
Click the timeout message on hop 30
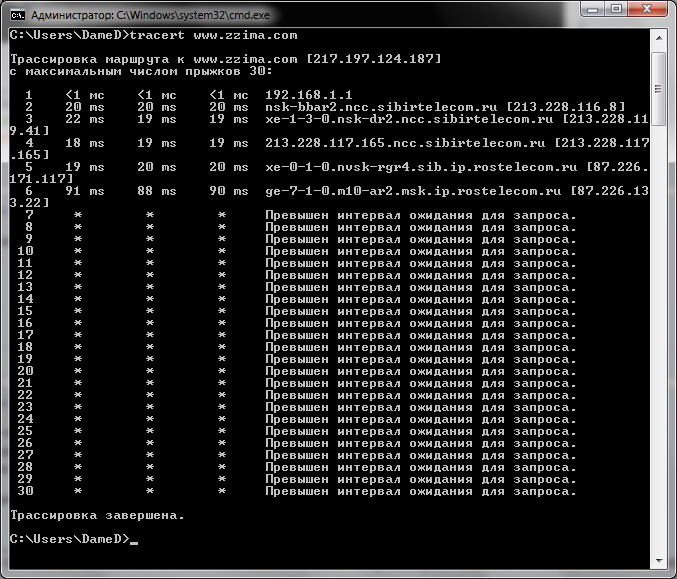[x=421, y=491]
